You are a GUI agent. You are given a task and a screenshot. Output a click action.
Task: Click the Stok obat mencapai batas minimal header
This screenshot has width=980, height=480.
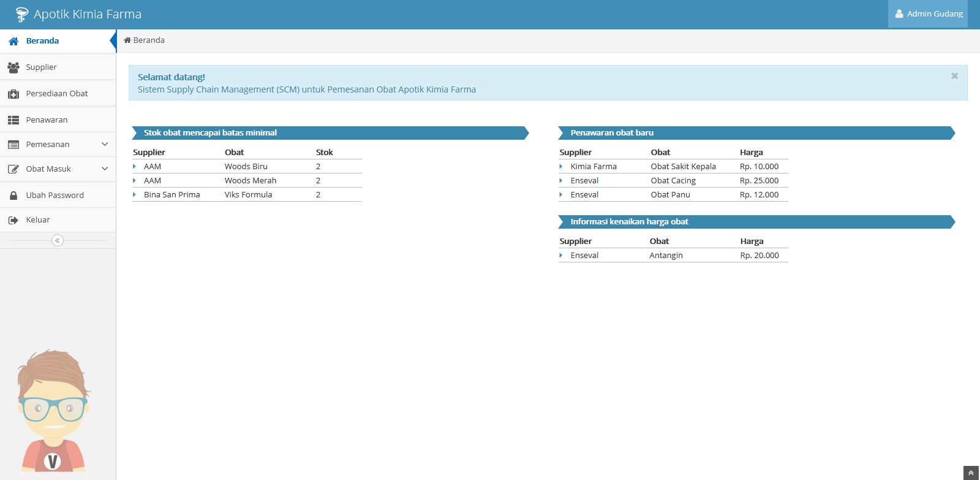330,133
